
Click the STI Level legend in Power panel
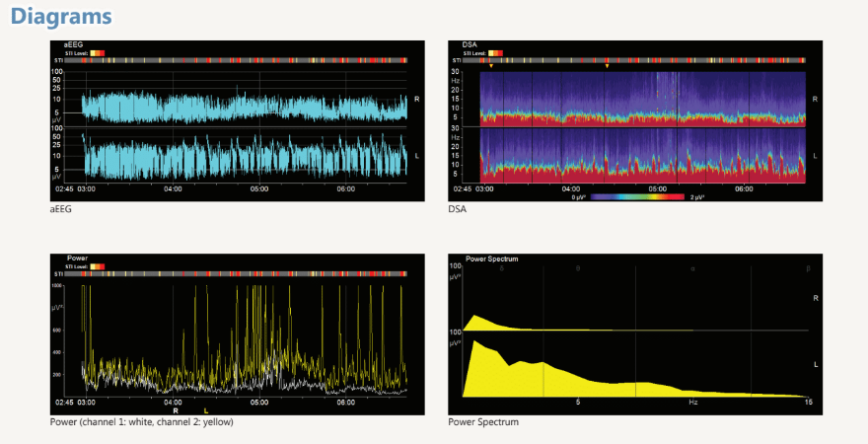click(x=98, y=266)
